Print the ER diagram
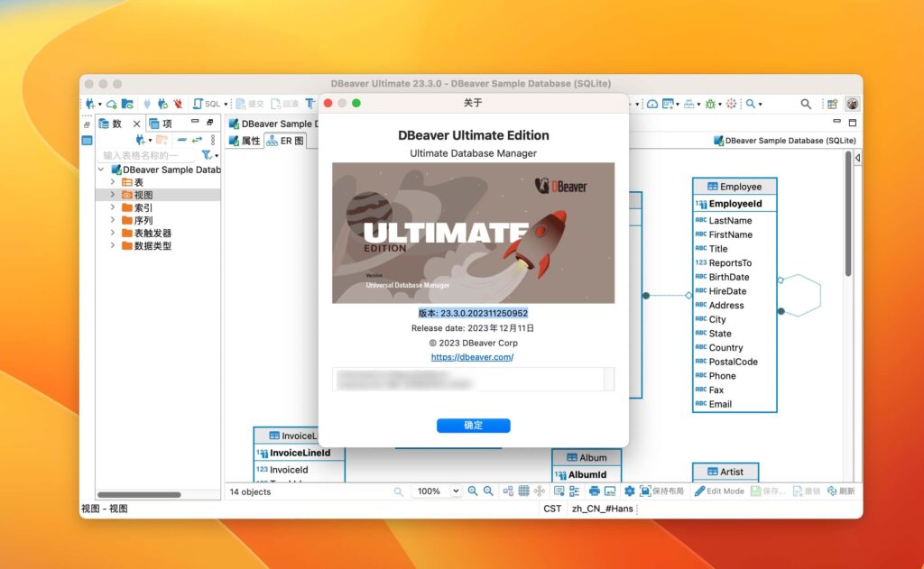Screen dimensions: 924x569 [594, 491]
